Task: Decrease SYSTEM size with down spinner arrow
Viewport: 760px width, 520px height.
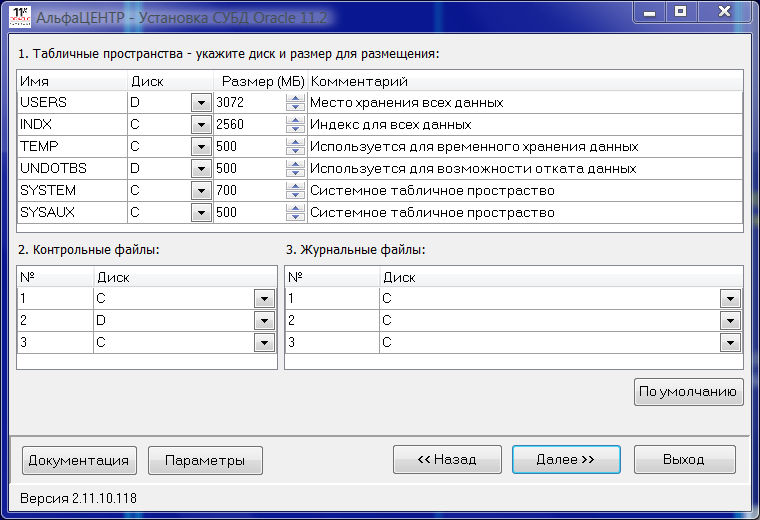Action: pyautogui.click(x=295, y=195)
